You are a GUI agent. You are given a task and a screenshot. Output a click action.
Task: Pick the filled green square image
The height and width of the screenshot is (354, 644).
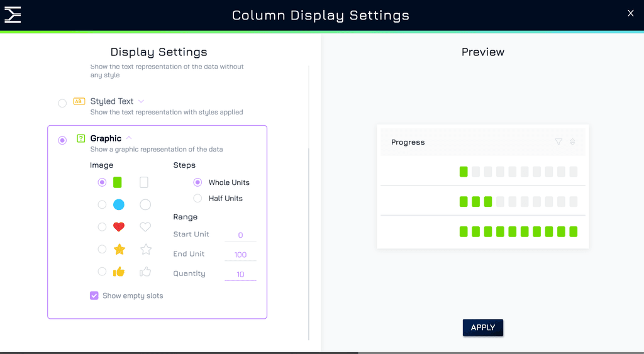pyautogui.click(x=118, y=182)
